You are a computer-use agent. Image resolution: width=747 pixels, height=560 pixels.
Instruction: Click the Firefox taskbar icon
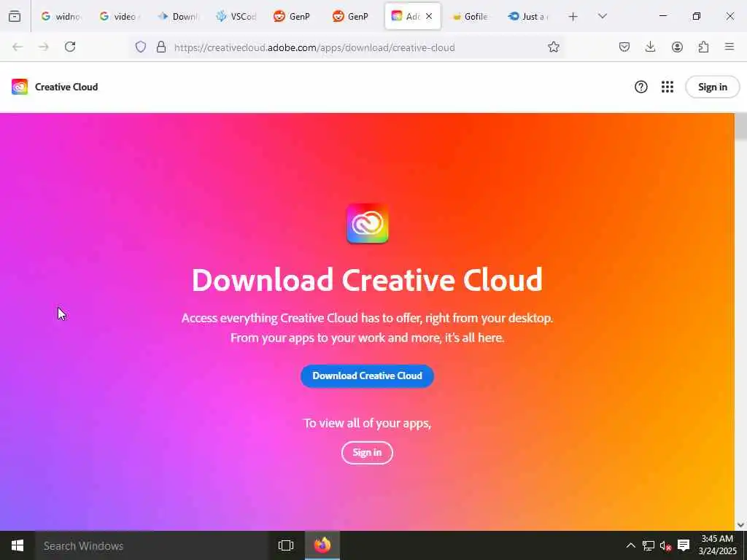[322, 545]
